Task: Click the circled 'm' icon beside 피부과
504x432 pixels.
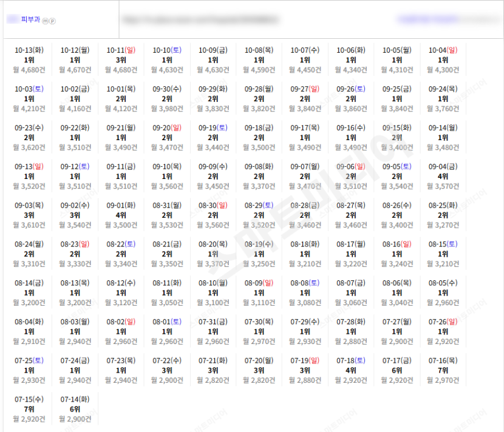Action: [x=46, y=21]
